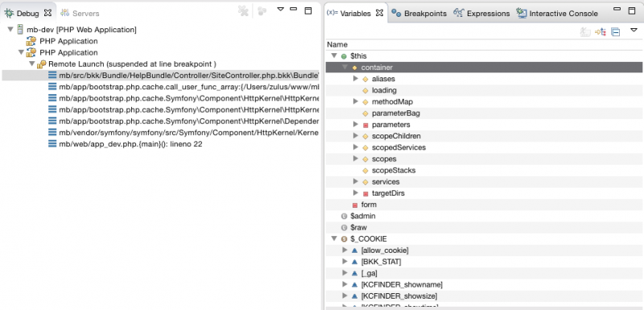Expand the services property
Viewport: 644px width, 310px height.
coord(356,181)
